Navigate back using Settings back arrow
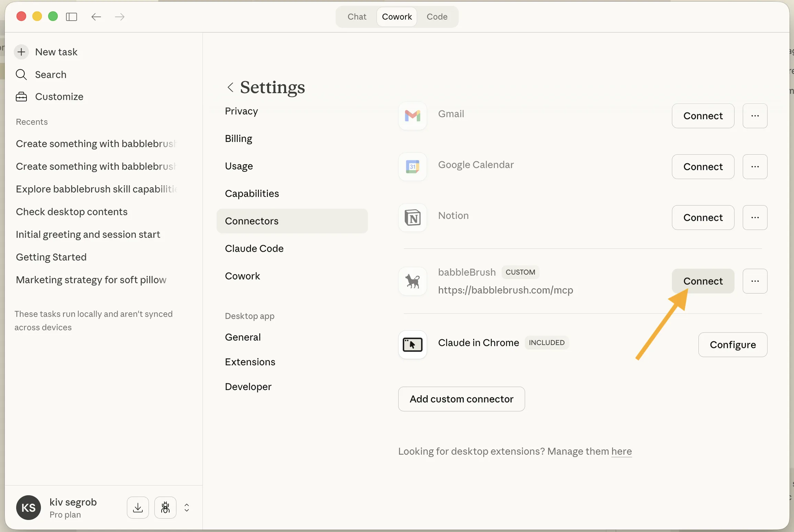This screenshot has width=794, height=532. 230,87
